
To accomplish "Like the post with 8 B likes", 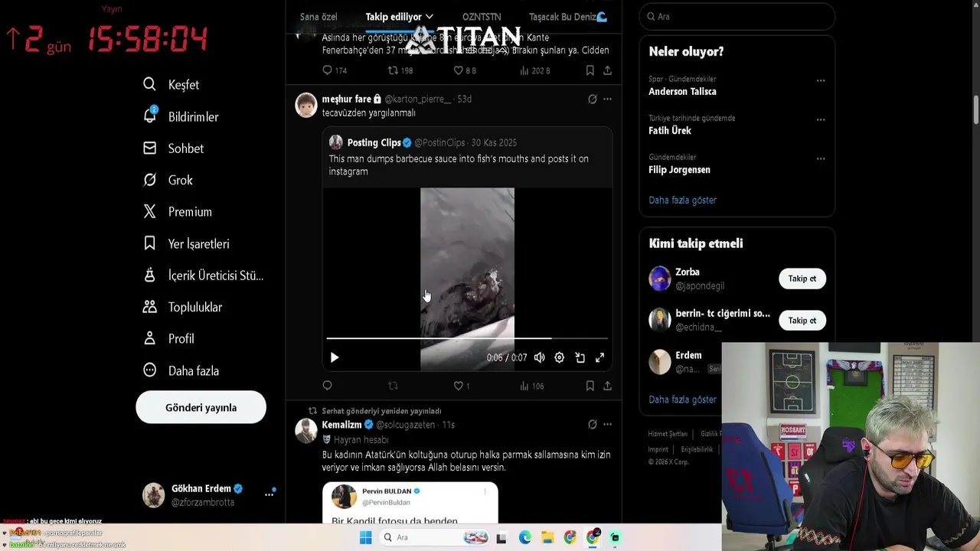I will (x=465, y=70).
